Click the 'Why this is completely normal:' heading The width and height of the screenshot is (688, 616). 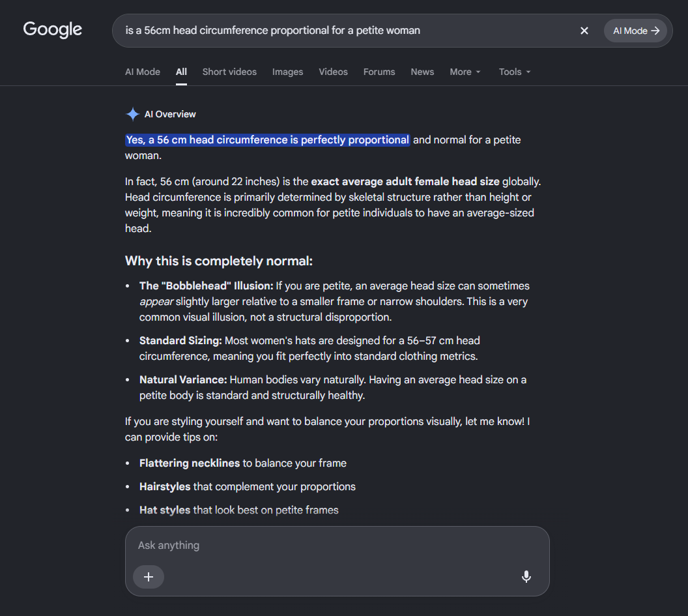coord(219,261)
